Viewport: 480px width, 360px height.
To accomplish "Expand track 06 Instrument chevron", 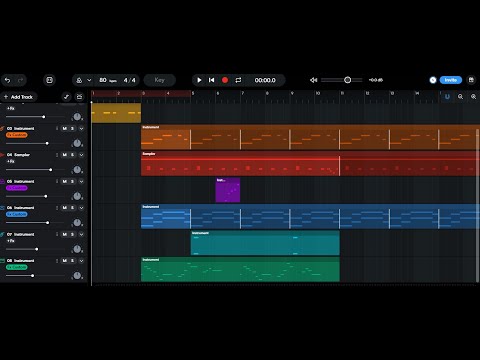I will tap(81, 208).
